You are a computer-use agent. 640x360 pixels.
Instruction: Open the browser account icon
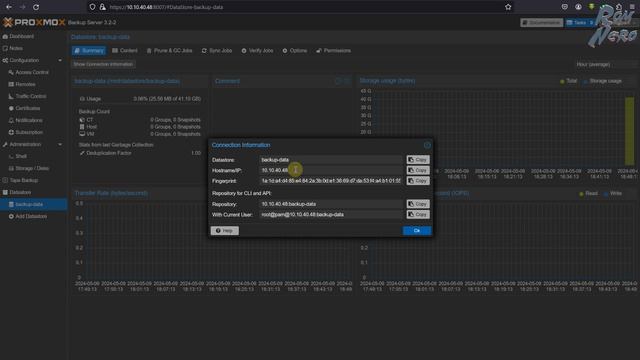578,7
